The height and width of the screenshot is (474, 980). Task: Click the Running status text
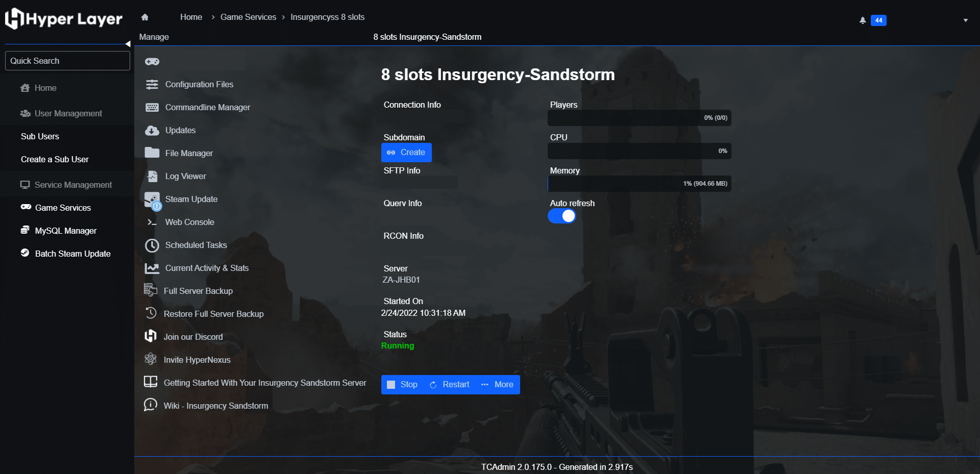pyautogui.click(x=398, y=345)
